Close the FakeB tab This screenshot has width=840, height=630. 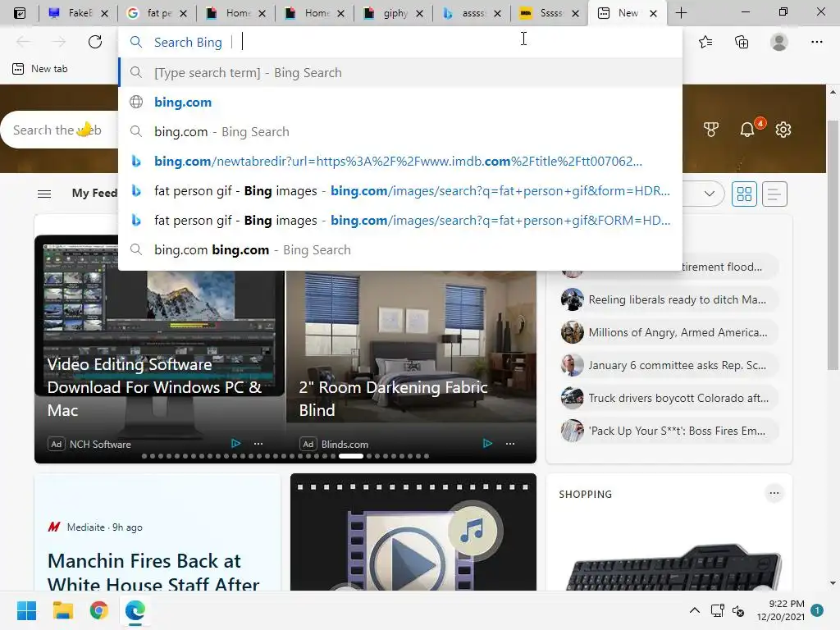[104, 13]
